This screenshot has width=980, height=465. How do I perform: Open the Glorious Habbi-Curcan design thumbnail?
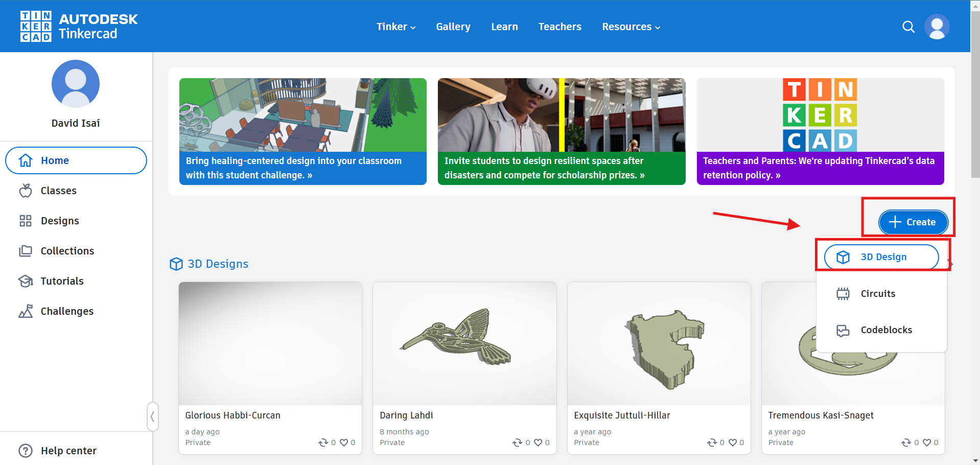(x=270, y=344)
